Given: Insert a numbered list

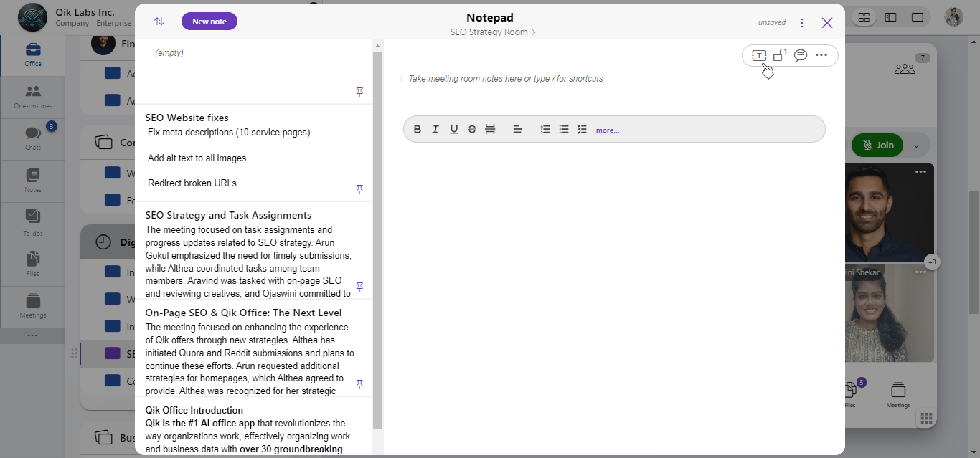Looking at the screenshot, I should (x=545, y=130).
